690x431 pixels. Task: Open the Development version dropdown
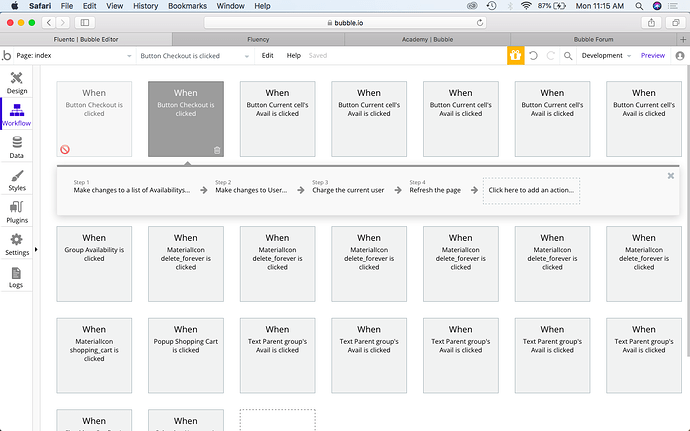606,55
